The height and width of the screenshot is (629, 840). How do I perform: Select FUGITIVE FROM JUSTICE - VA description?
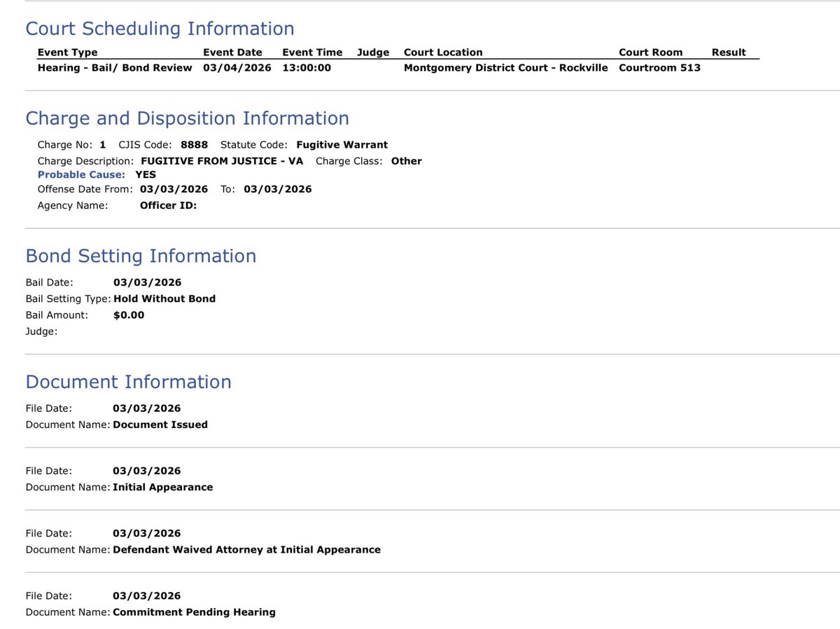coord(222,161)
